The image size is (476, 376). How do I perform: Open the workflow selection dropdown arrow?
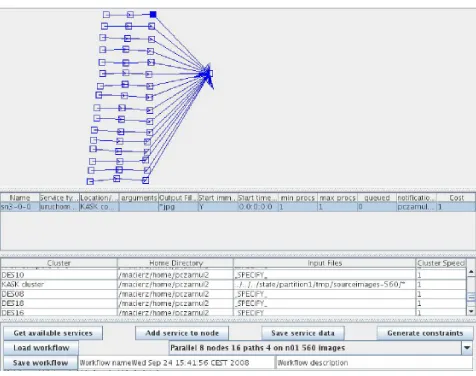coord(467,348)
